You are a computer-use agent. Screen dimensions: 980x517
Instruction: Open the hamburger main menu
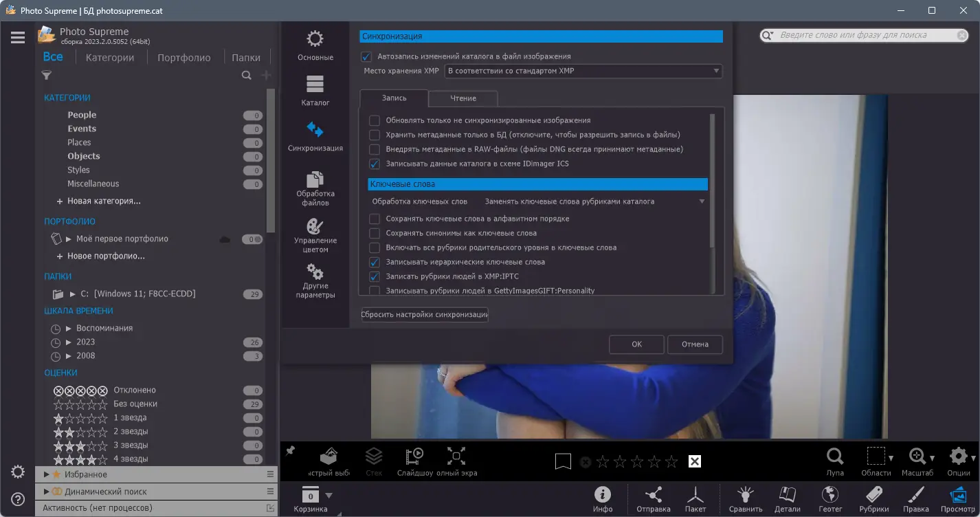(18, 38)
